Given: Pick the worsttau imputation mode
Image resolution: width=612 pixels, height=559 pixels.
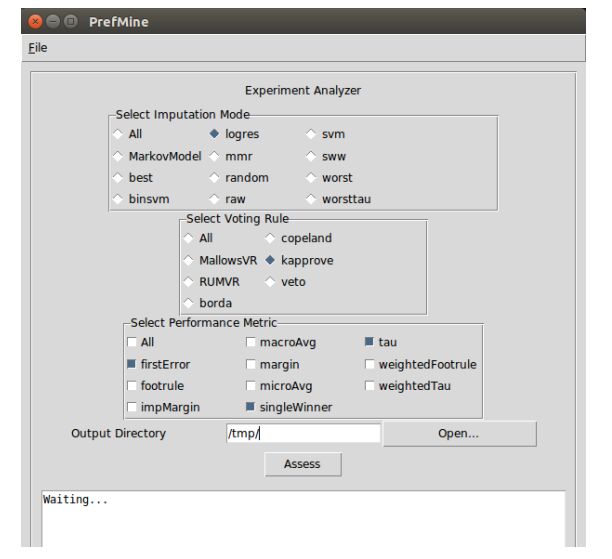Looking at the screenshot, I should 312,199.
